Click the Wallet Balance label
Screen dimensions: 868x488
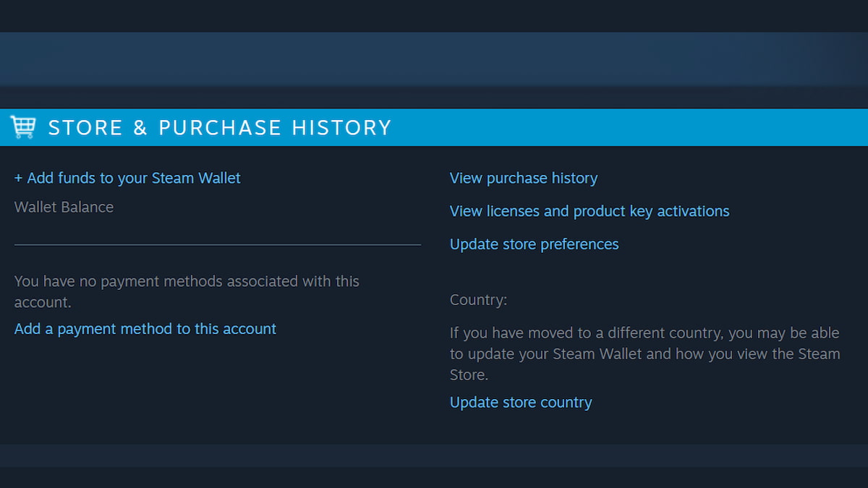click(x=64, y=207)
